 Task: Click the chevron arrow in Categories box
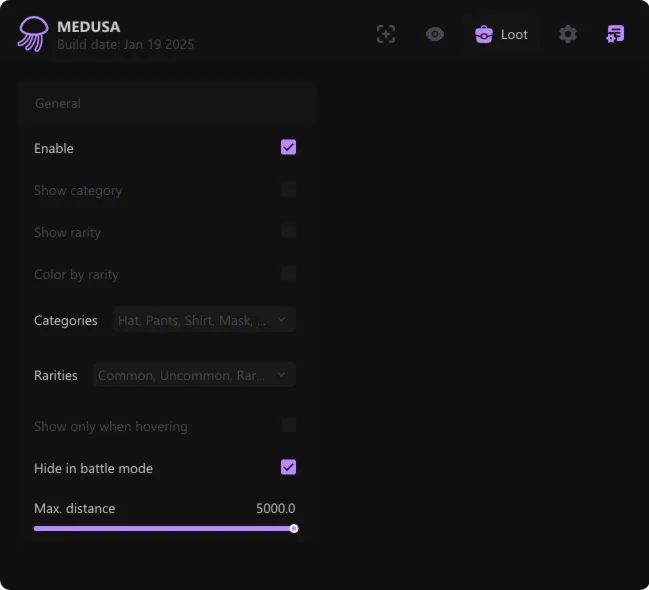[x=281, y=320]
